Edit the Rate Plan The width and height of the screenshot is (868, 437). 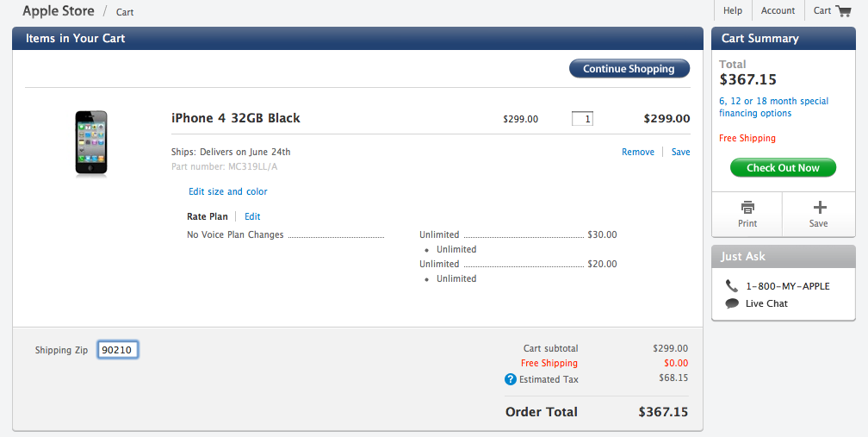pyautogui.click(x=252, y=216)
